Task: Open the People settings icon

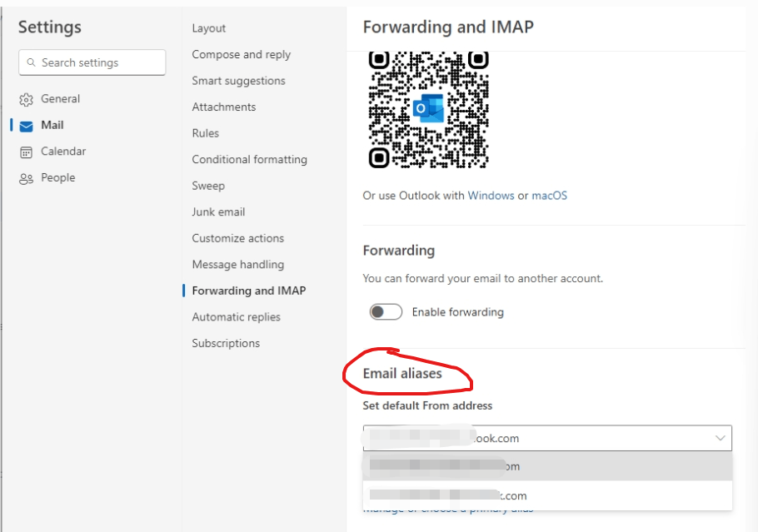Action: click(27, 177)
